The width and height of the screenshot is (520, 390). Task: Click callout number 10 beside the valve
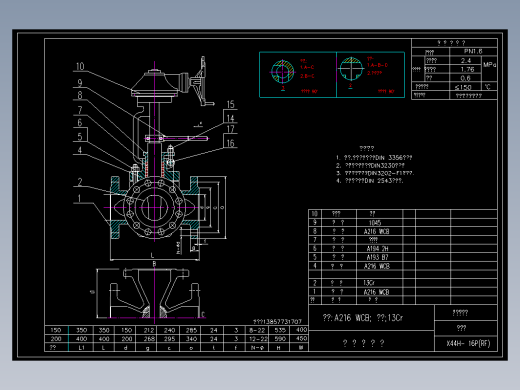point(80,66)
